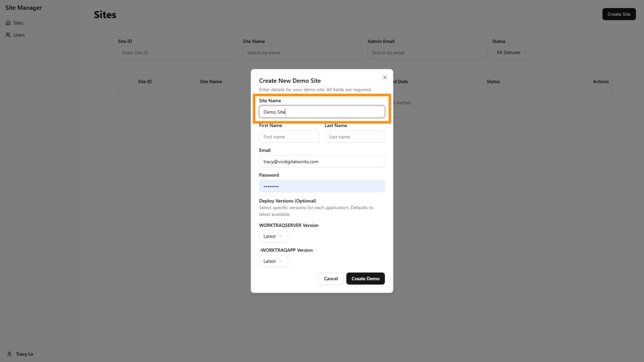This screenshot has height=362, width=644.
Task: Click the Sites home icon in sidebar
Action: 8,23
